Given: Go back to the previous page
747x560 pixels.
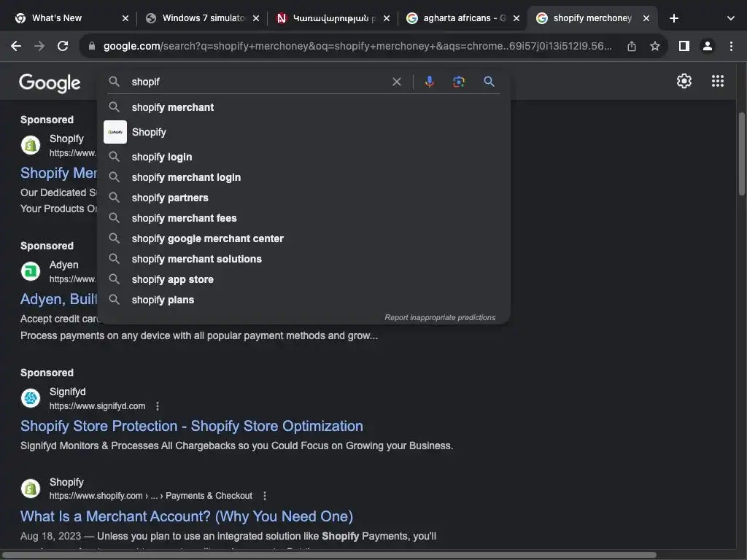Looking at the screenshot, I should pyautogui.click(x=16, y=46).
